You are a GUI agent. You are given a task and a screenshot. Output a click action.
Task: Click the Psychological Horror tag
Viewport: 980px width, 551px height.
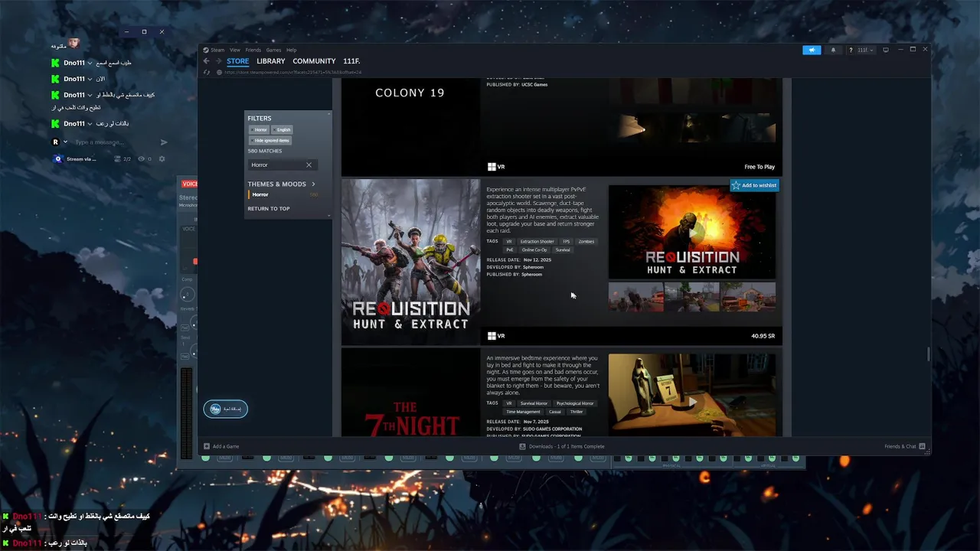point(575,403)
